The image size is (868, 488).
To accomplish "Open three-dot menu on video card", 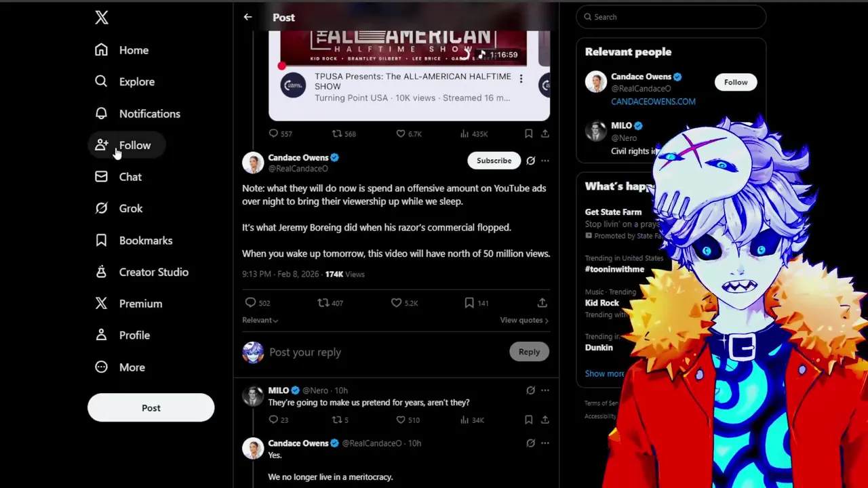I will 521,79.
